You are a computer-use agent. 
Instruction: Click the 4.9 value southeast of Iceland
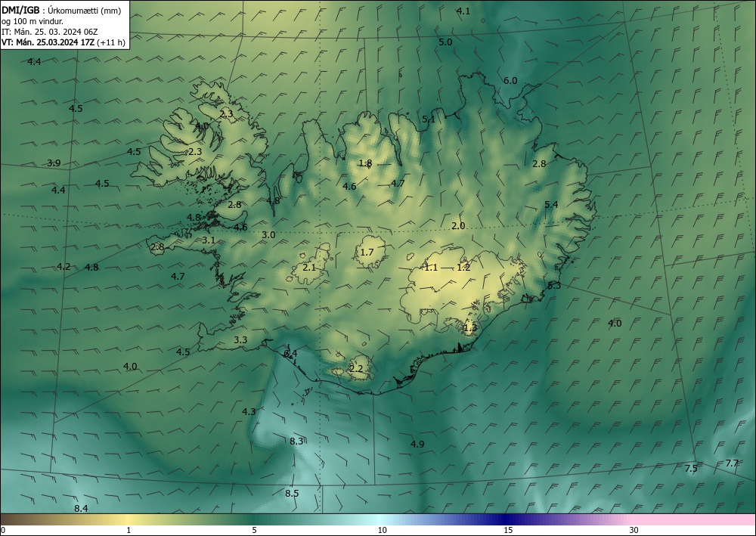(417, 444)
